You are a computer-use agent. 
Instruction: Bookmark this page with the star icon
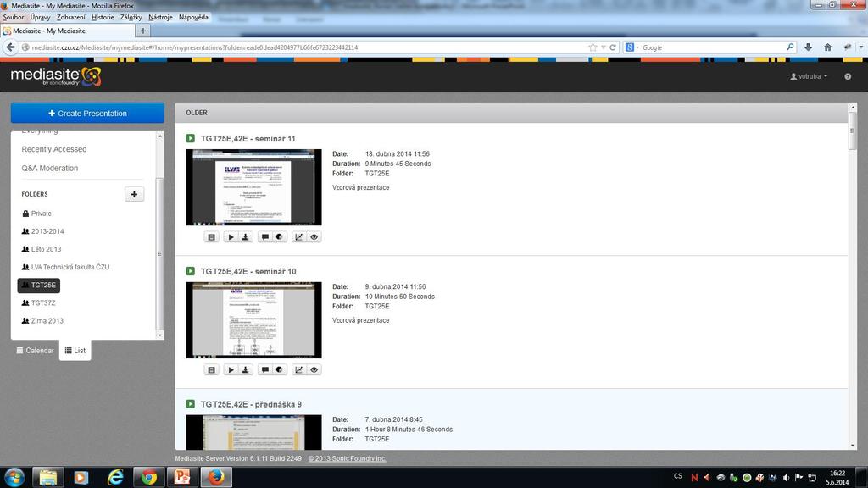pyautogui.click(x=593, y=47)
